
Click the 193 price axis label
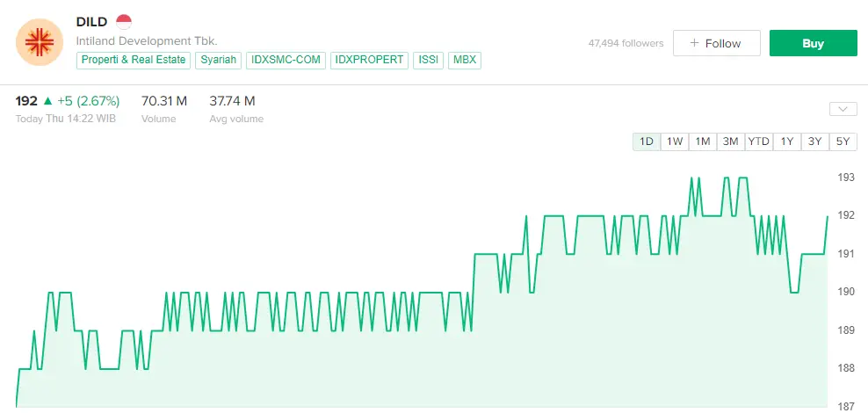pos(848,178)
